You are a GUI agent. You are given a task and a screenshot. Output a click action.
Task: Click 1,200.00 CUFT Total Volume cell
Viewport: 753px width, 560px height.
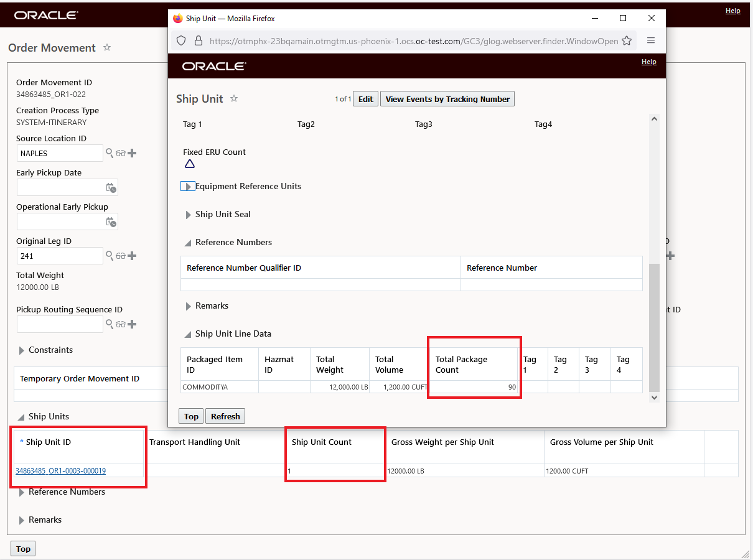pyautogui.click(x=399, y=387)
